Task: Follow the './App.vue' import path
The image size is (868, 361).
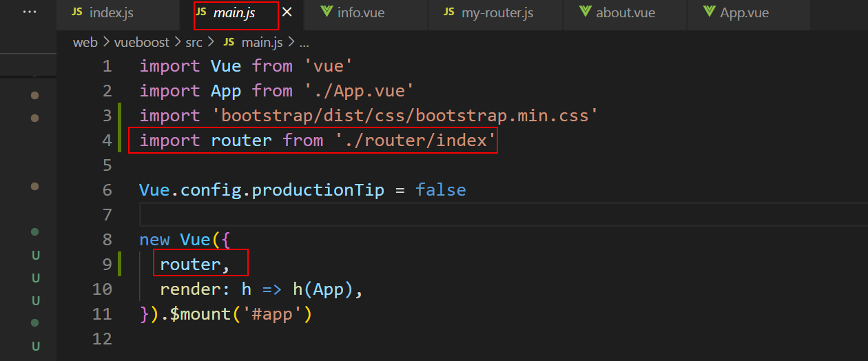Action: (x=359, y=91)
